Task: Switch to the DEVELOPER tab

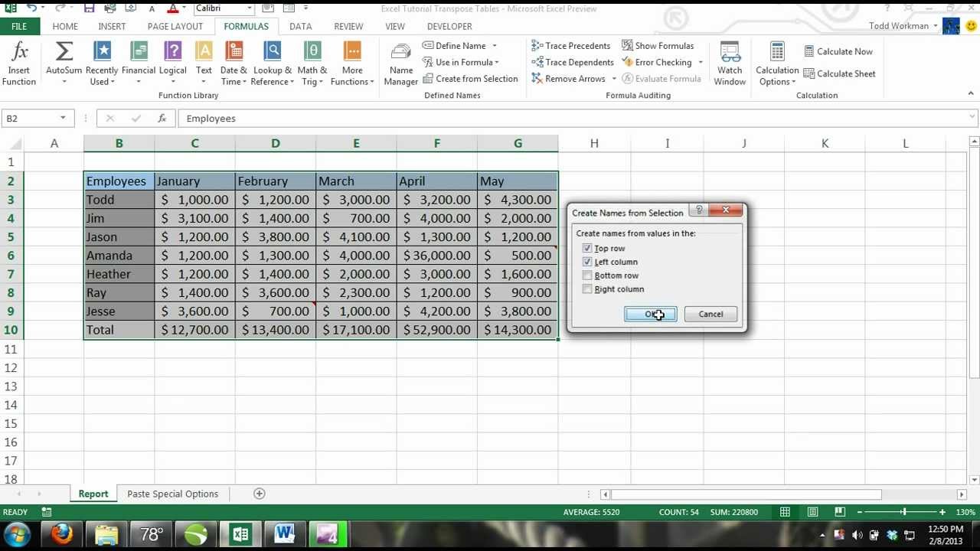Action: coord(449,26)
